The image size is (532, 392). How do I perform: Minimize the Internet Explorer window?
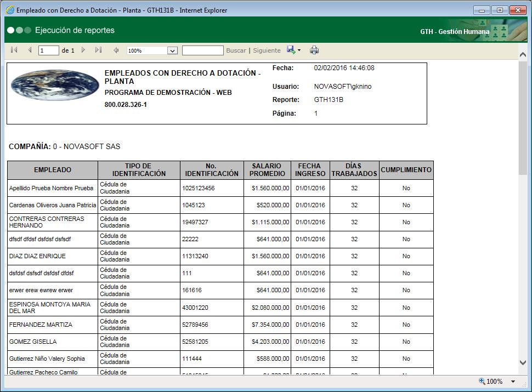click(x=482, y=10)
